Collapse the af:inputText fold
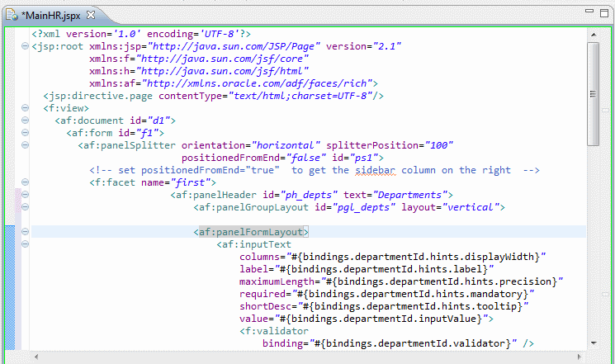 [25, 244]
